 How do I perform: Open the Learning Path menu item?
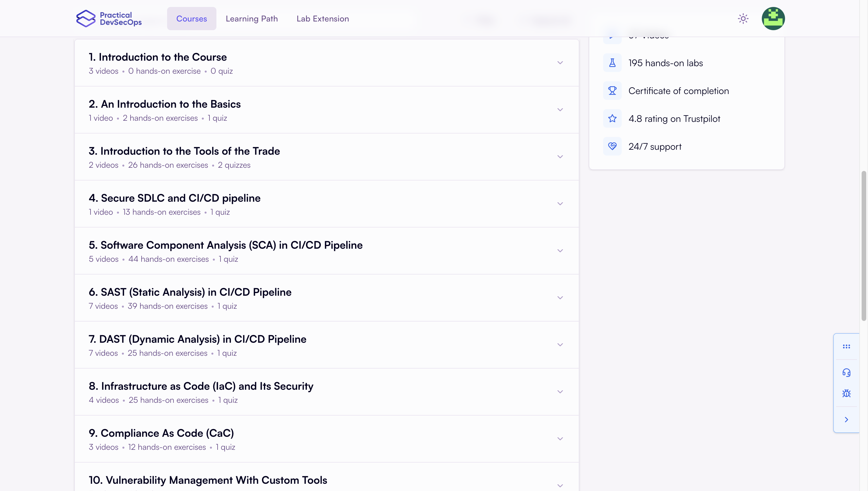coord(252,19)
